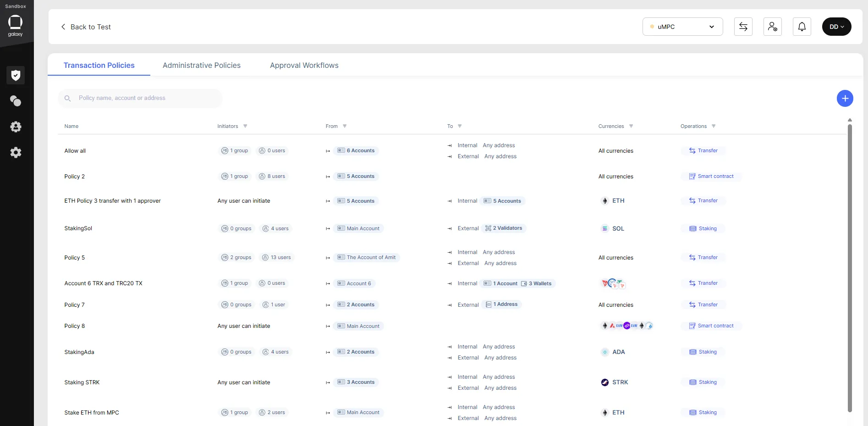Image resolution: width=868 pixels, height=426 pixels.
Task: Add a new policy with plus button
Action: (845, 98)
